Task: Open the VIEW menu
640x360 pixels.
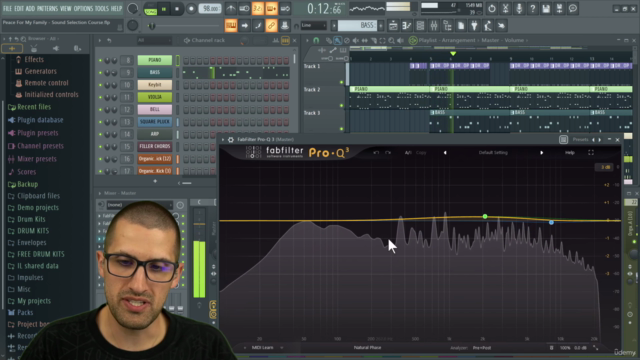Action: pos(65,9)
